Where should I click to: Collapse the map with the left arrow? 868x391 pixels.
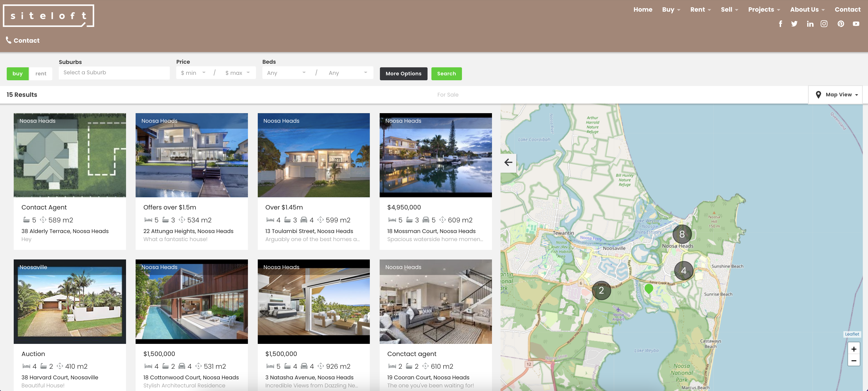point(508,162)
